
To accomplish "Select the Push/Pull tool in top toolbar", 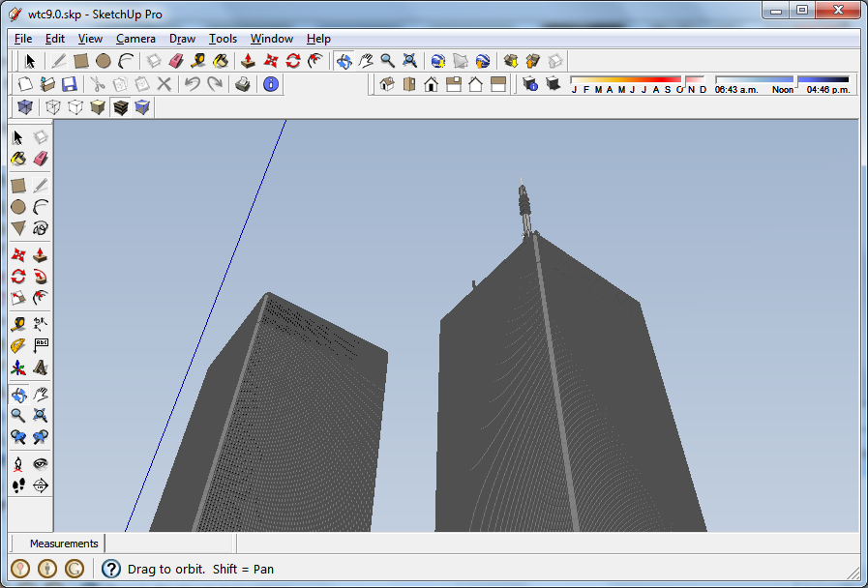I will (x=248, y=61).
